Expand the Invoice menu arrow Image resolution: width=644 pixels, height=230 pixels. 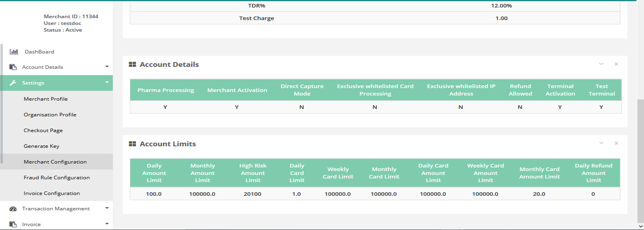pos(107,224)
